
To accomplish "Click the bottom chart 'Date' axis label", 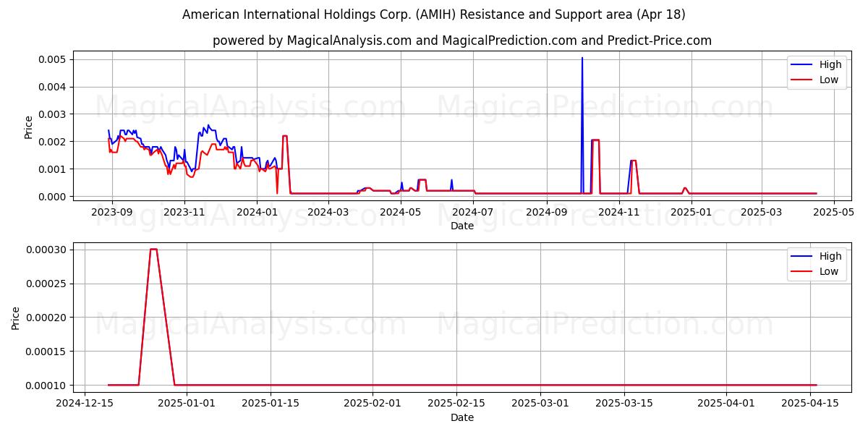I will pyautogui.click(x=462, y=417).
